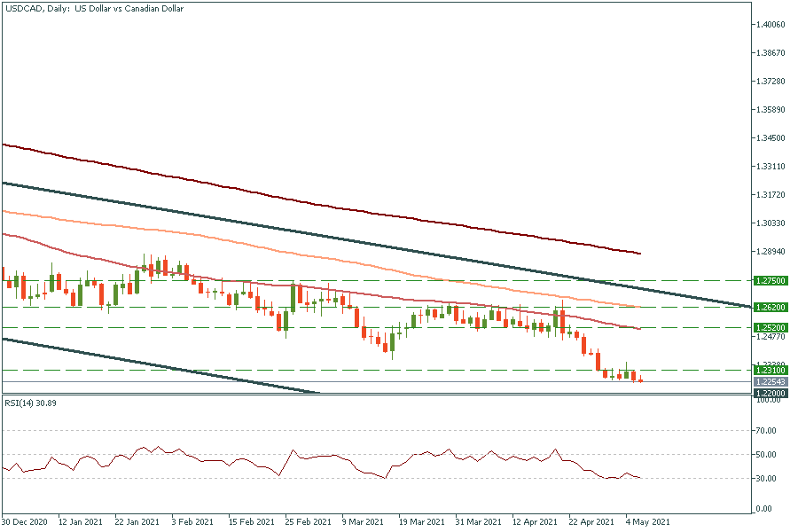Select the 9 Mar 2021 date label
Screen dimensions: 798x532
coord(361,521)
